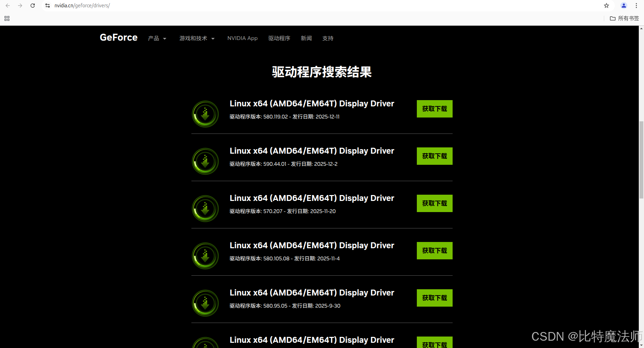
Task: Click the scrollbar up arrow
Action: click(641, 28)
